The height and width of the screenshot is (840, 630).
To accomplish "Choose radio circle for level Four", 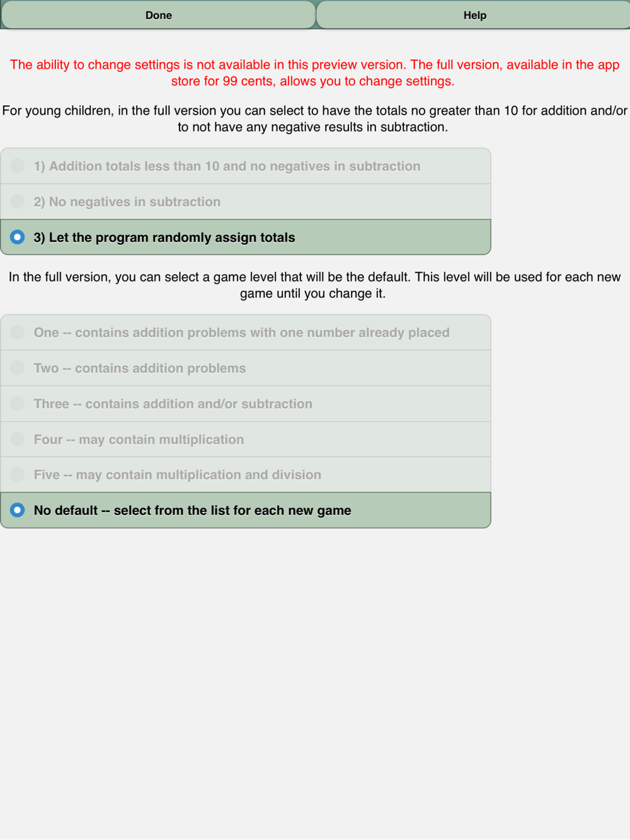I will tap(18, 439).
